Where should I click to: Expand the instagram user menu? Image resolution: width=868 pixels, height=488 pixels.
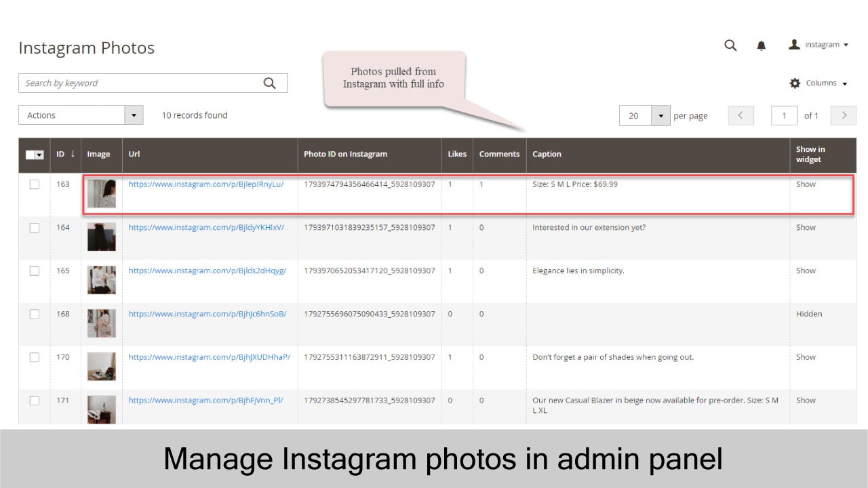point(822,44)
